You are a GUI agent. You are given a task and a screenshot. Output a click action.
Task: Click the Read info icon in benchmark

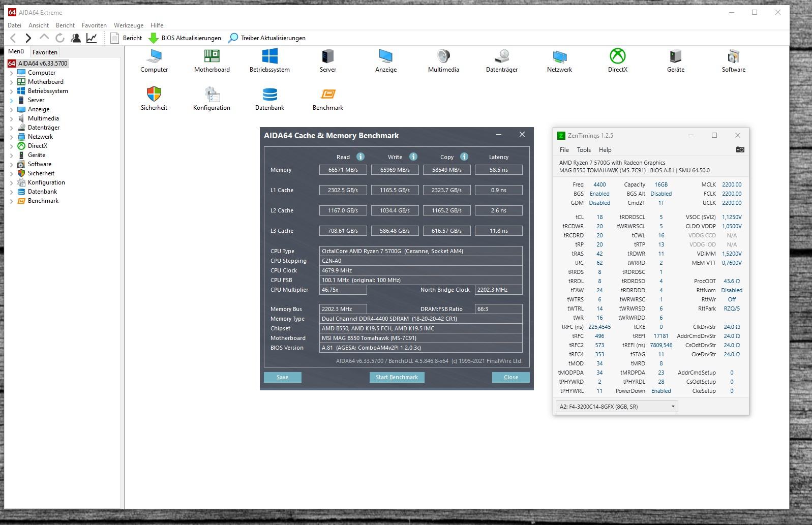(x=360, y=157)
